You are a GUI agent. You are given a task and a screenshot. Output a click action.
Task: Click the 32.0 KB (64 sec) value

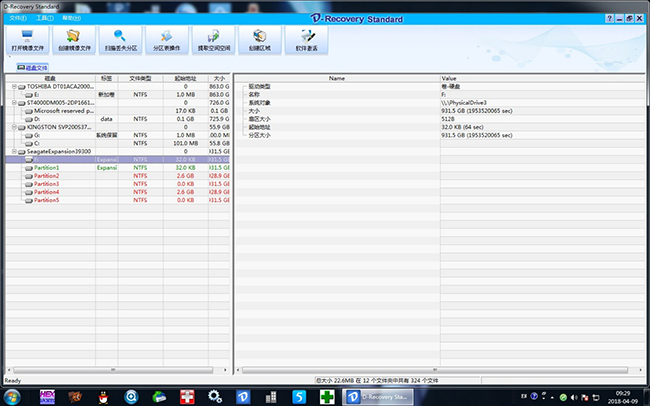(462, 127)
